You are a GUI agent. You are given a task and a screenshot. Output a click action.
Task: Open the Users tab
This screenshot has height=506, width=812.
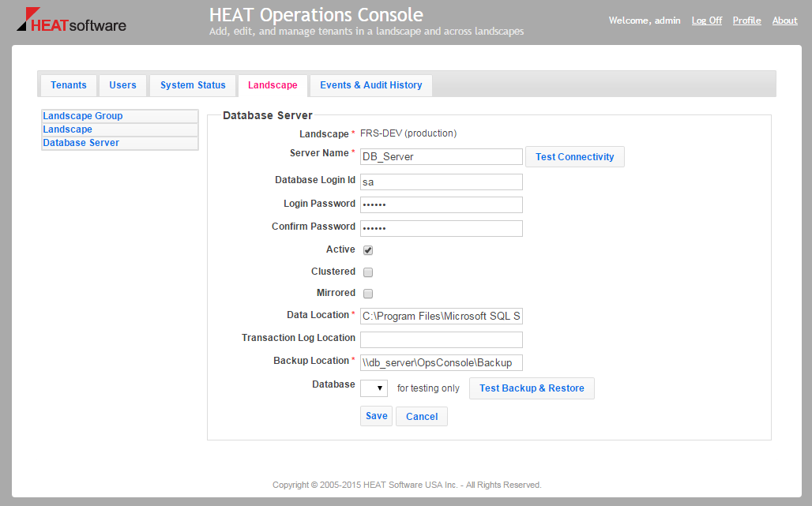(122, 84)
